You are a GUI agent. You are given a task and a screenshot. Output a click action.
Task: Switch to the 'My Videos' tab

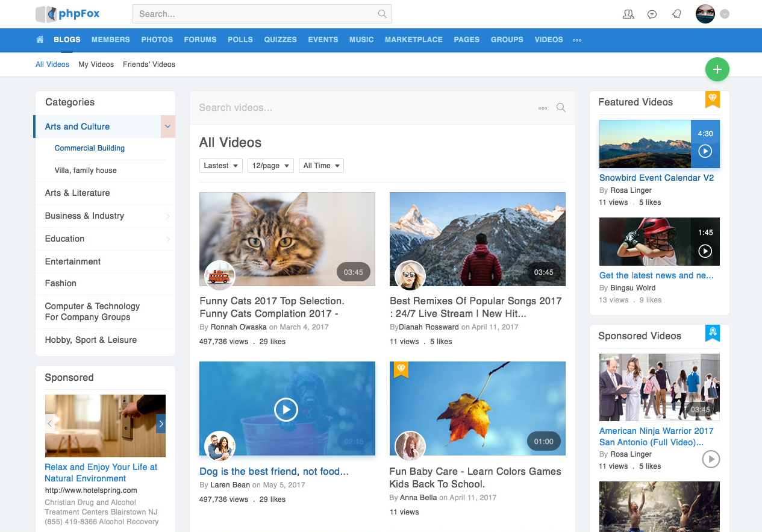[x=96, y=64]
